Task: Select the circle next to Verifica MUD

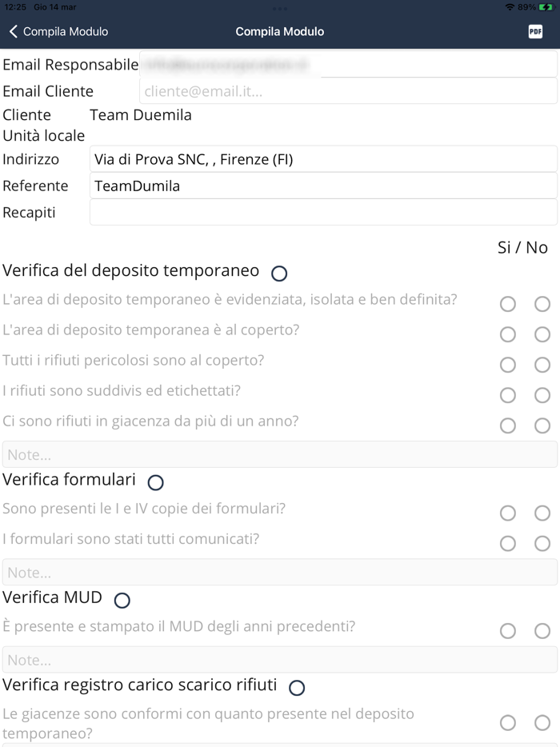Action: click(x=122, y=600)
